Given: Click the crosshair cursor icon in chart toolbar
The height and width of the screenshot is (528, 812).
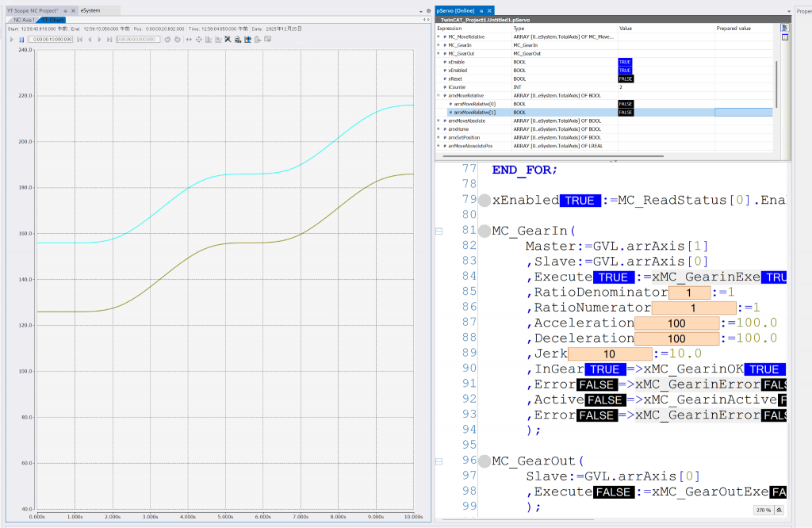Looking at the screenshot, I should (x=198, y=39).
